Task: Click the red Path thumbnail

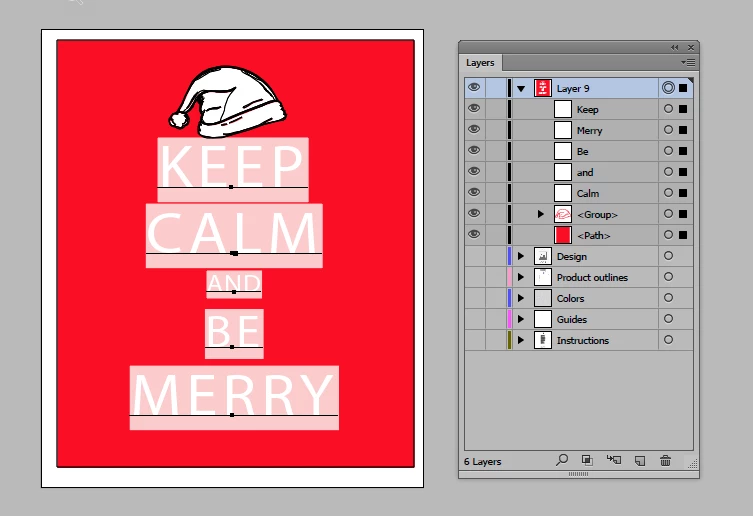Action: (563, 235)
